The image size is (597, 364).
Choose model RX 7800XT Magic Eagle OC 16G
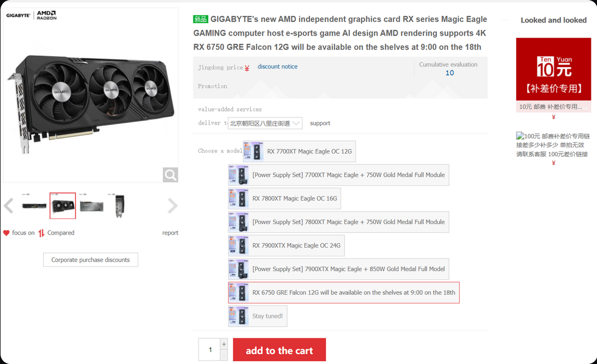(284, 198)
